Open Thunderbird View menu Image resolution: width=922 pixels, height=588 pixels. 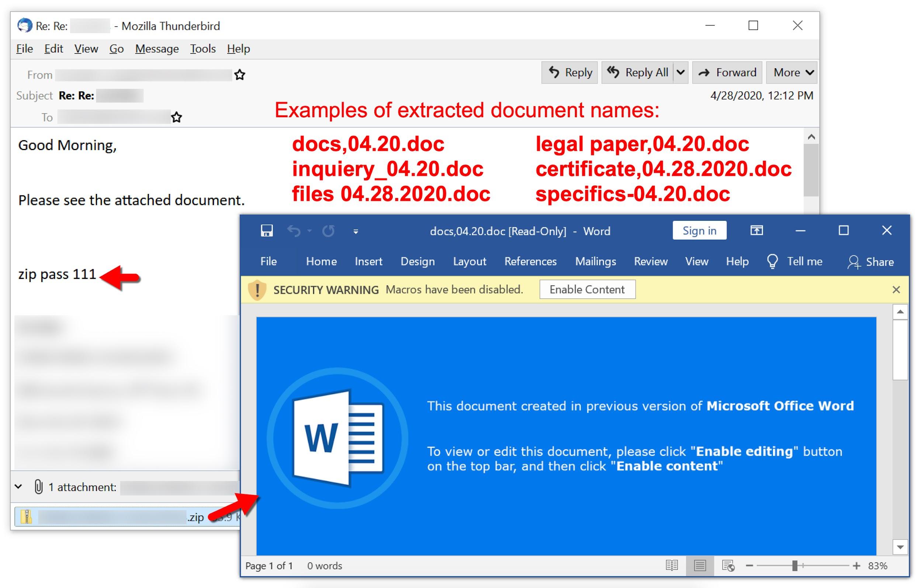click(86, 49)
